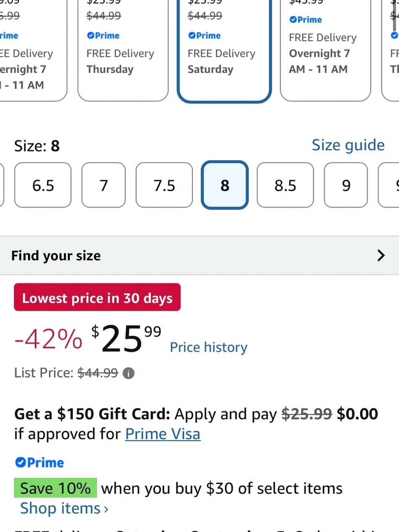Screen dimensions: 399x532
Task: Select size 9
Action: click(346, 185)
